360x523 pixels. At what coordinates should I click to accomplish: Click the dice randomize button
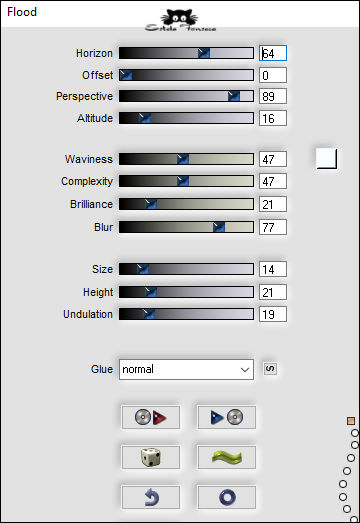point(151,457)
